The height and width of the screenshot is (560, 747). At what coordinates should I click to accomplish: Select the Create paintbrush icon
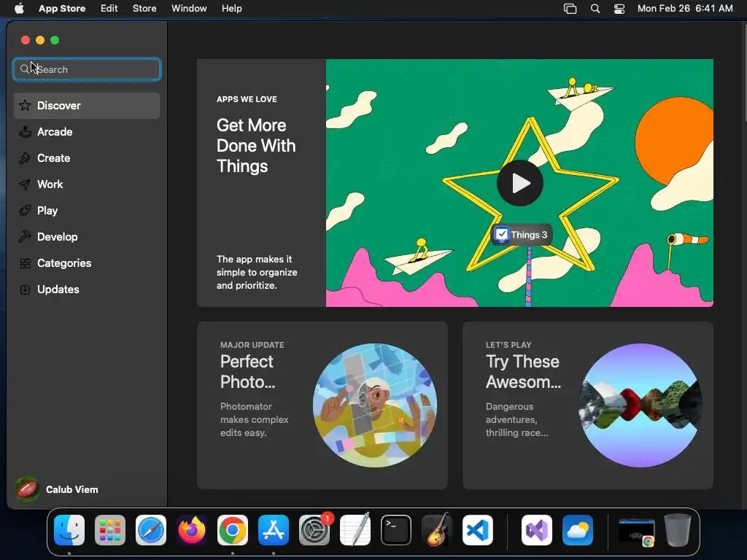point(25,158)
